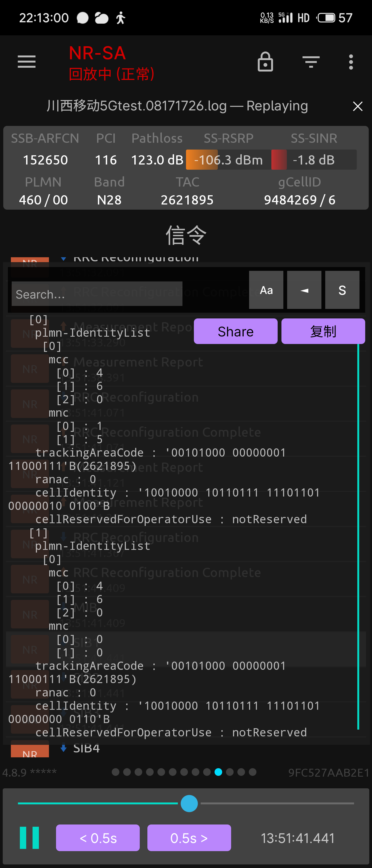Screen dimensions: 372x868
Task: Toggle the Aa case-sensitive search button
Action: tap(266, 290)
